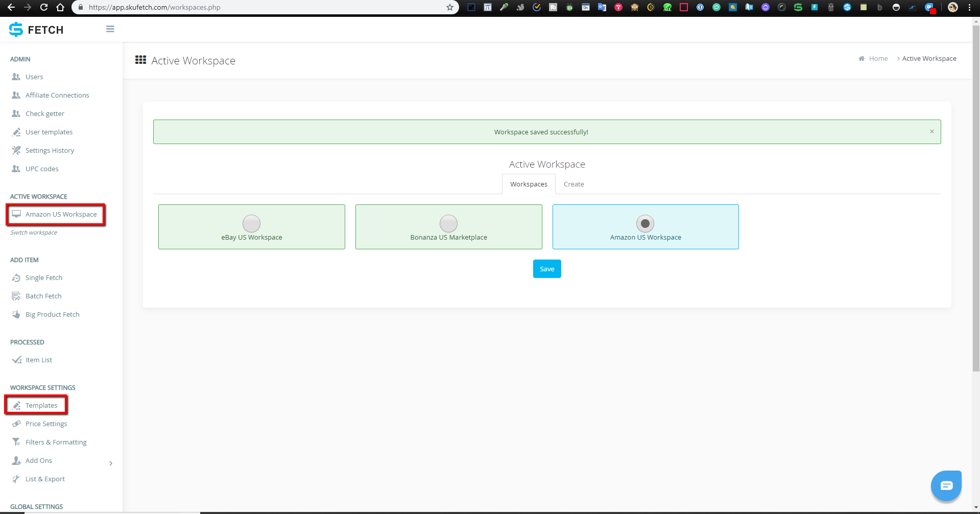Click the Active Workspace grid icon
980x514 pixels.
(x=140, y=60)
